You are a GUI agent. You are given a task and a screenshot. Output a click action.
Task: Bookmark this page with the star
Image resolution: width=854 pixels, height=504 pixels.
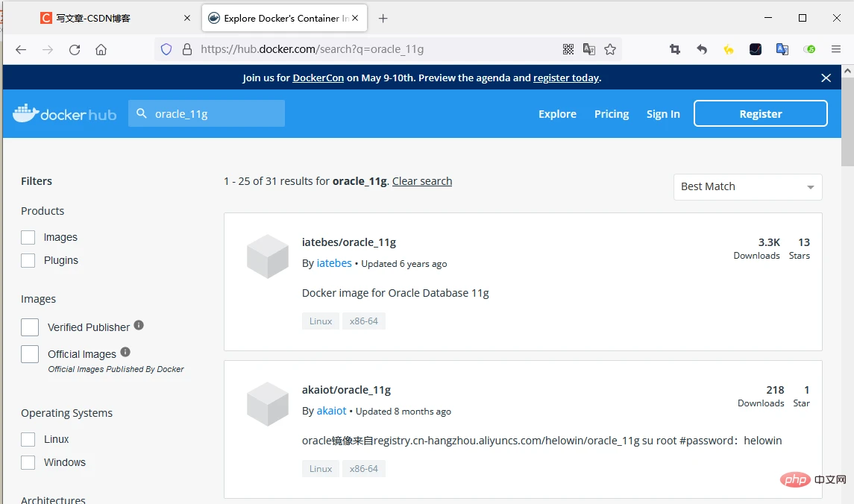(610, 49)
